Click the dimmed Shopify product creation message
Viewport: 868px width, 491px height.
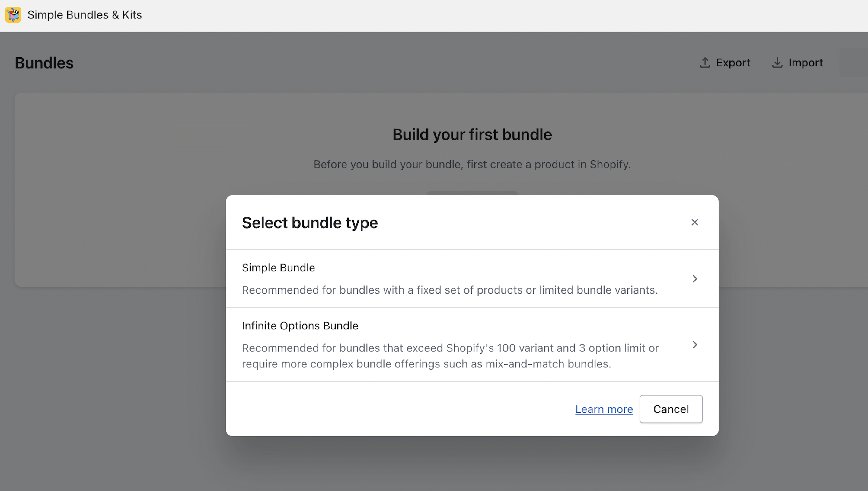472,164
